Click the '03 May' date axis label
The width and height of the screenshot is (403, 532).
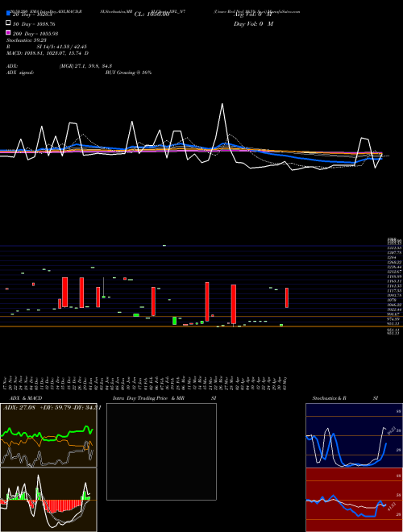[x=285, y=384]
